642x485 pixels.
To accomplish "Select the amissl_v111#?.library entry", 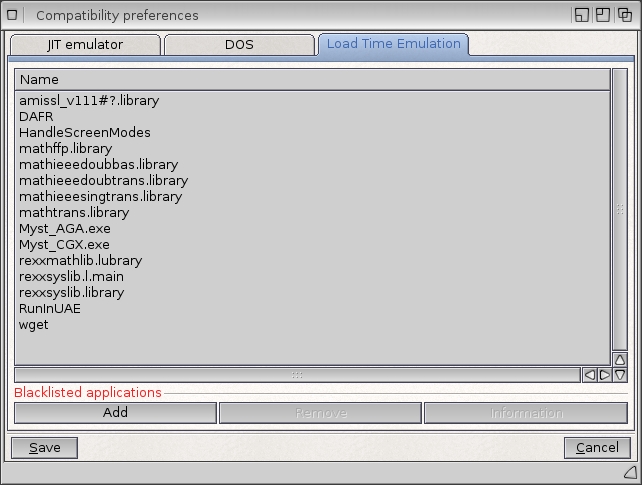I will tap(89, 100).
